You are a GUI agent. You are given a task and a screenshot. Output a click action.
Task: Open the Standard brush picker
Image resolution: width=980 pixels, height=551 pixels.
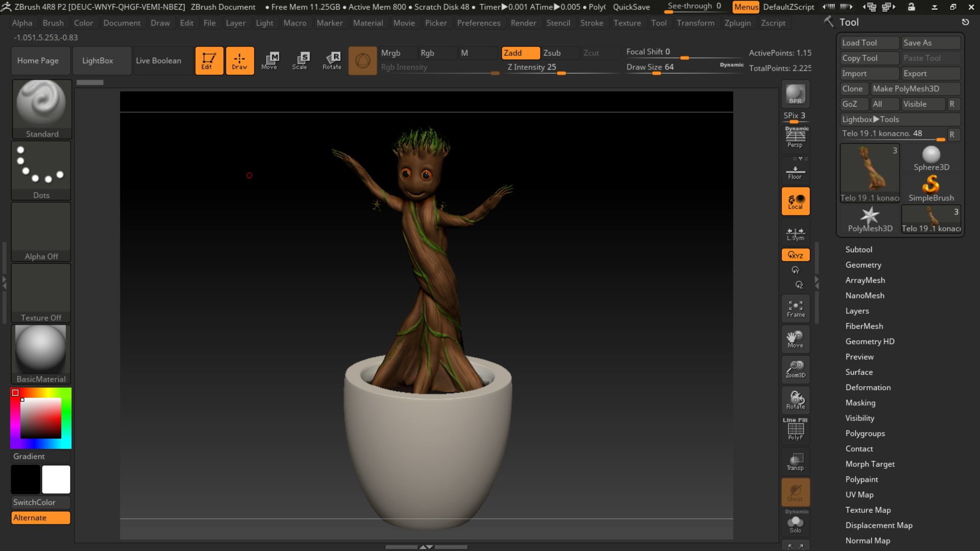pos(41,109)
